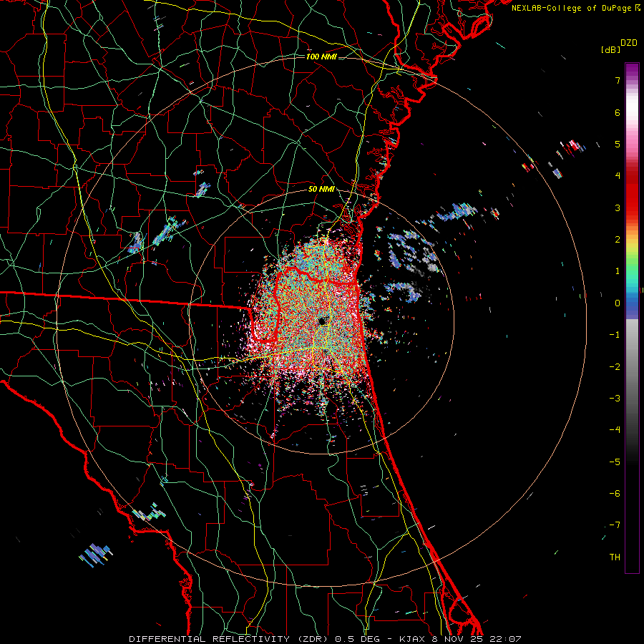Click the scale value 4 on legend

click(x=618, y=176)
